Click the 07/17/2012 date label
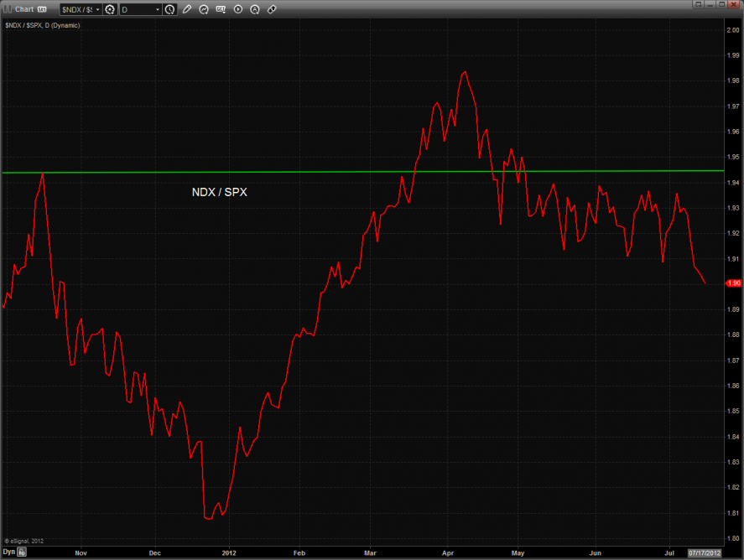This screenshot has height=560, width=744. coord(703,552)
